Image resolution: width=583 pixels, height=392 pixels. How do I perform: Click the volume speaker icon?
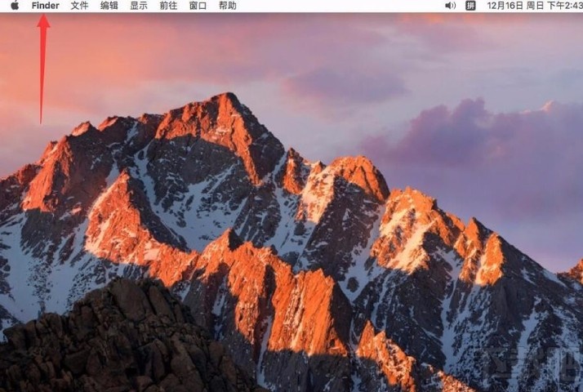tap(450, 6)
